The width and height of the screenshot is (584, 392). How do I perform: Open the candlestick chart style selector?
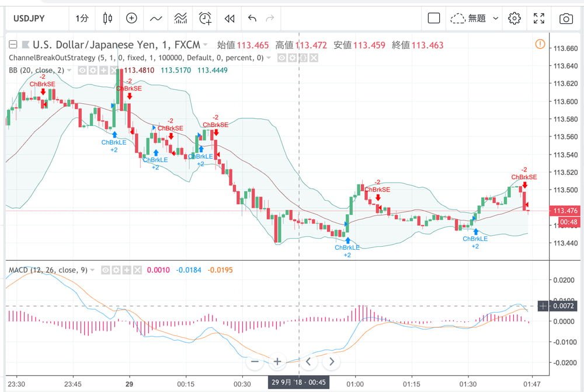(x=107, y=18)
